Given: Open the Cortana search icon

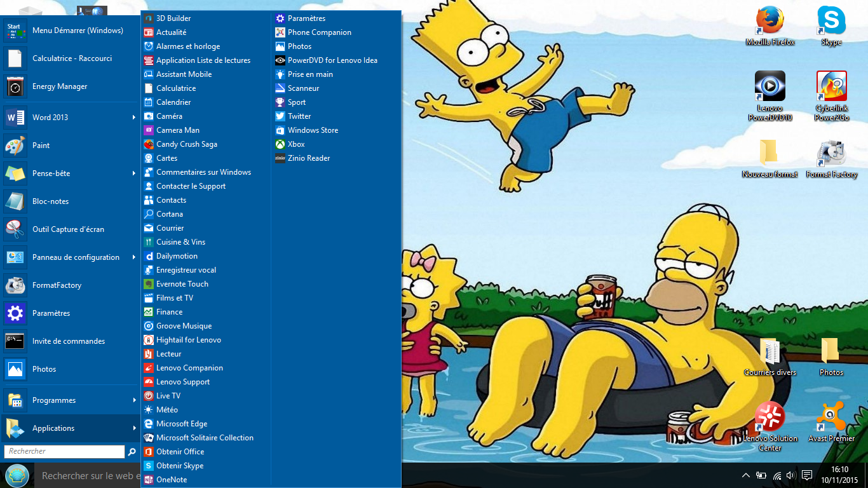Looking at the screenshot, I should (149, 214).
